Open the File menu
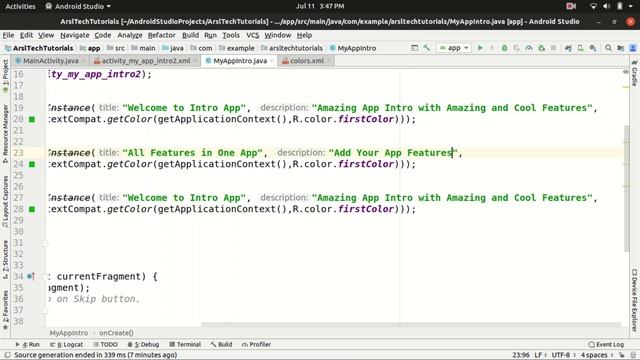Viewport: 640px width, 360px height. click(x=8, y=35)
